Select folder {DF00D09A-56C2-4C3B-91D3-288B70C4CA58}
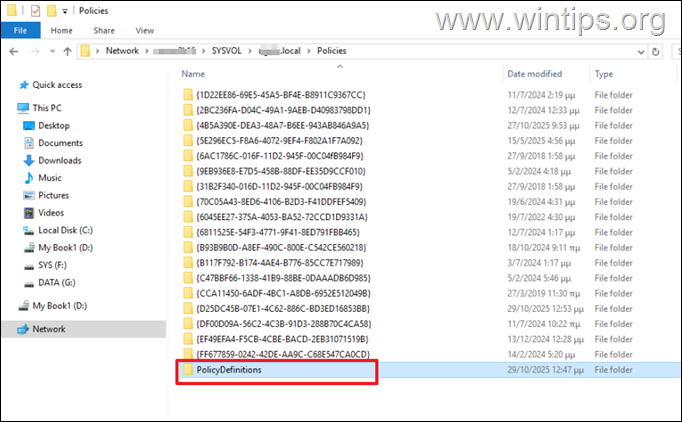The width and height of the screenshot is (682, 422). pyautogui.click(x=284, y=324)
